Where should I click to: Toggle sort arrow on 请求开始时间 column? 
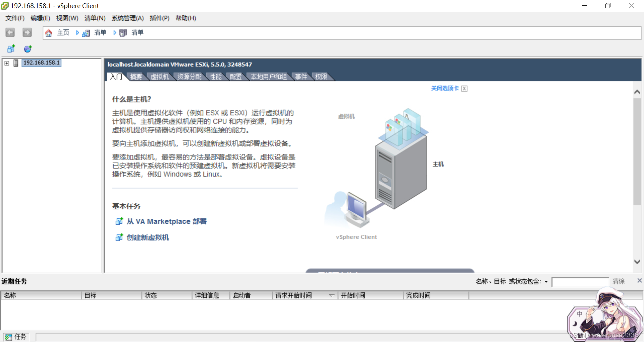click(331, 295)
